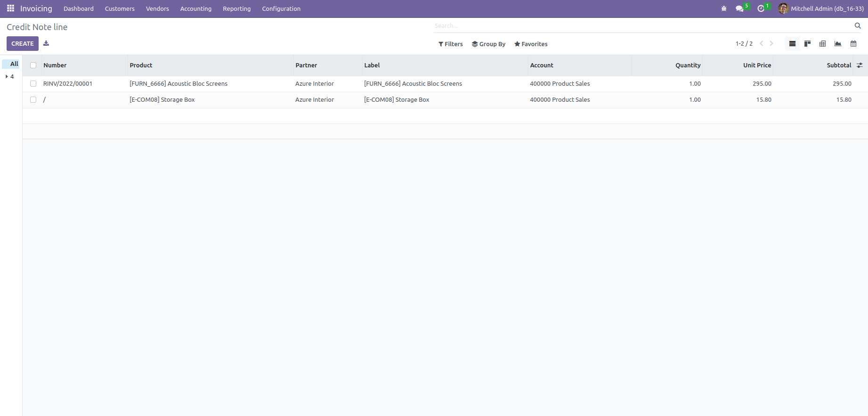Switch to kanban view icon
Viewport: 868px width, 416px height.
(x=807, y=44)
